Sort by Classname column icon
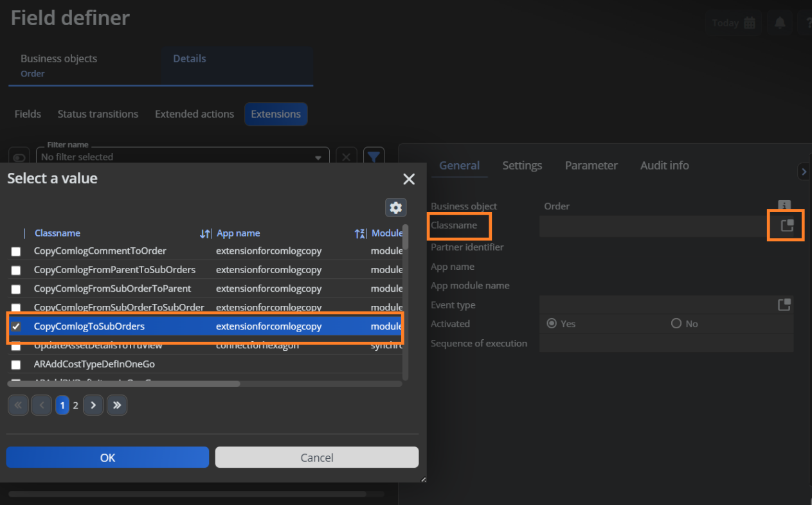Viewport: 812px width, 505px height. coord(205,234)
